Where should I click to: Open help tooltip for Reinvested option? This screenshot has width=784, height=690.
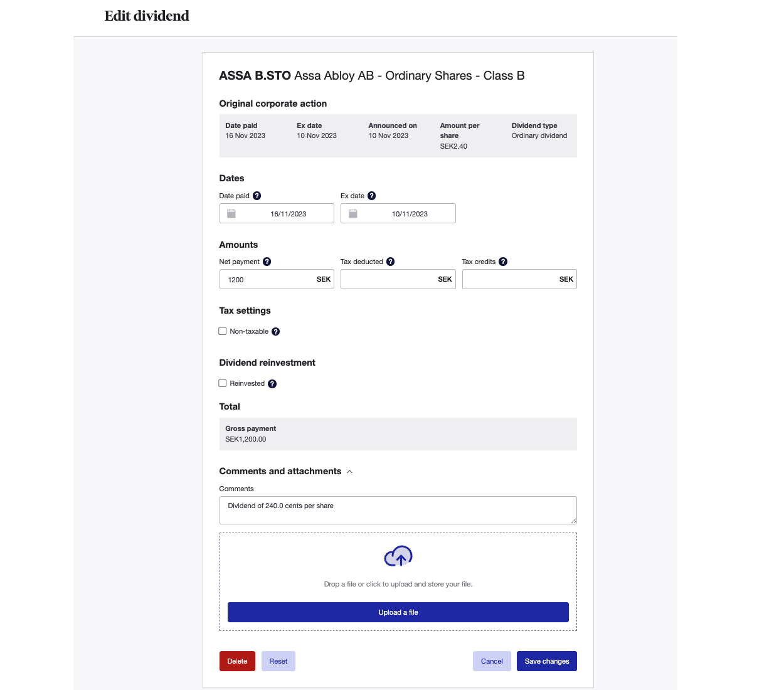click(272, 383)
